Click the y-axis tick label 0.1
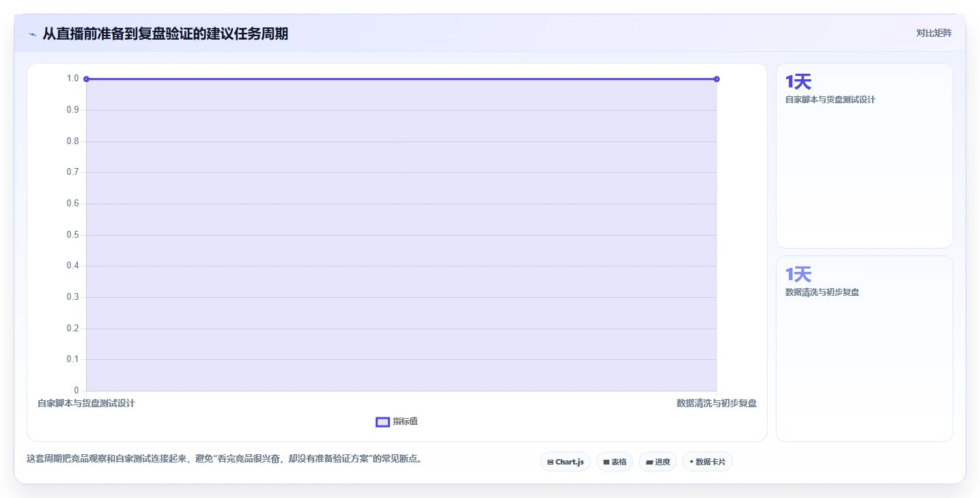This screenshot has width=980, height=498. click(73, 359)
